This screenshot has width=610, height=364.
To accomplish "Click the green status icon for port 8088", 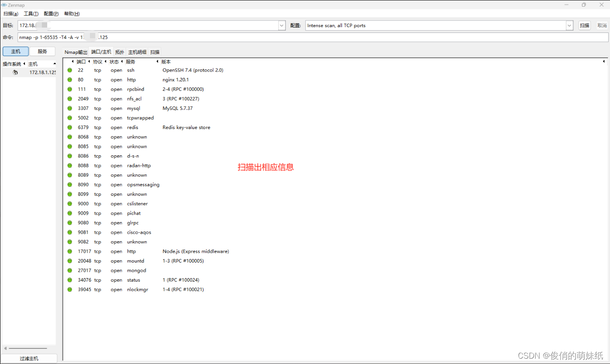I will (69, 166).
